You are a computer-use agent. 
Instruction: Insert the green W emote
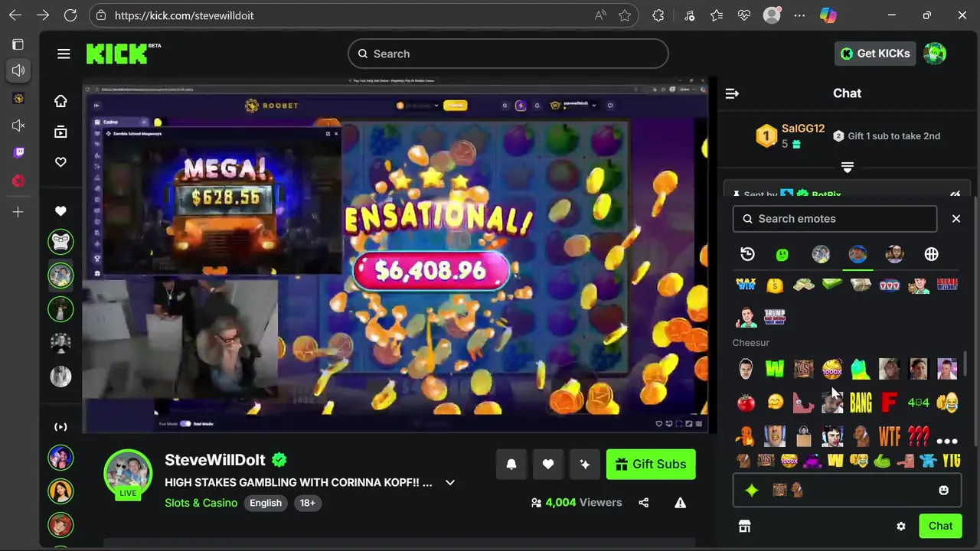tap(775, 370)
